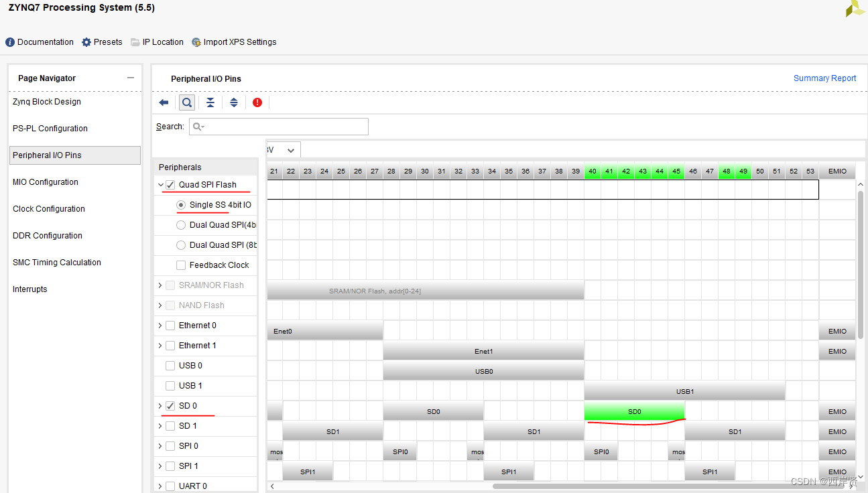Toggle the search magnifier toolbar icon
Image resolution: width=868 pixels, height=493 pixels.
pyautogui.click(x=187, y=102)
